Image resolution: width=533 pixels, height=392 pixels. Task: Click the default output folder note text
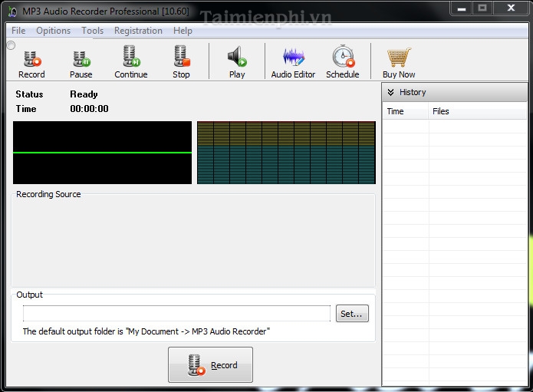[146, 331]
